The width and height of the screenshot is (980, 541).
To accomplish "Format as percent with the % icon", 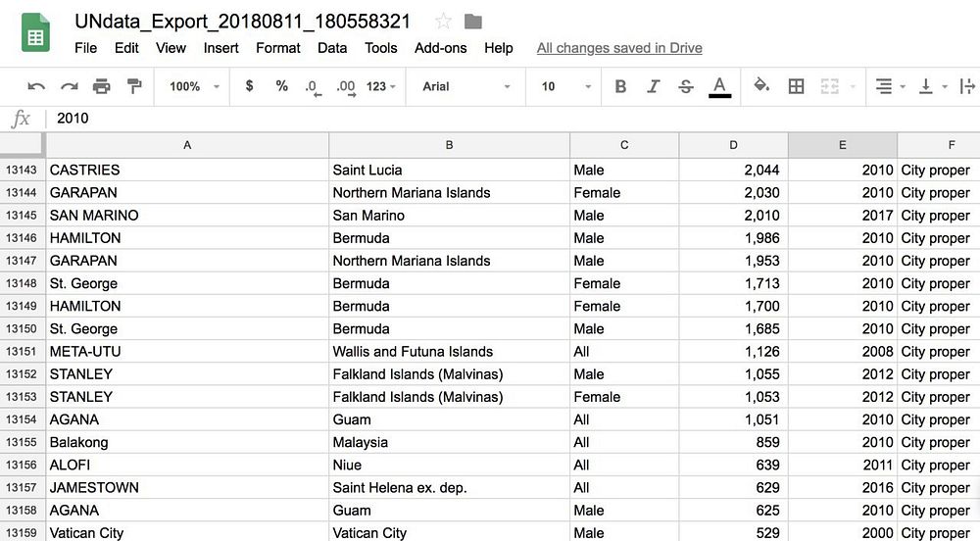I will (282, 86).
